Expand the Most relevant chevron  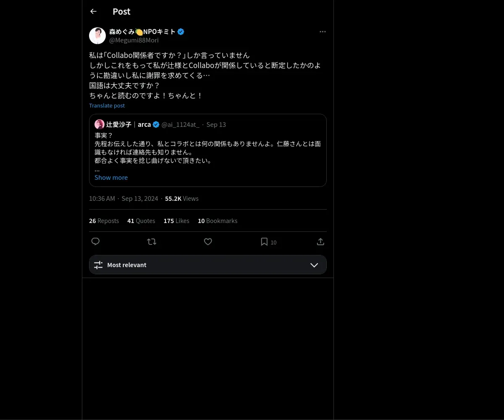pyautogui.click(x=314, y=265)
